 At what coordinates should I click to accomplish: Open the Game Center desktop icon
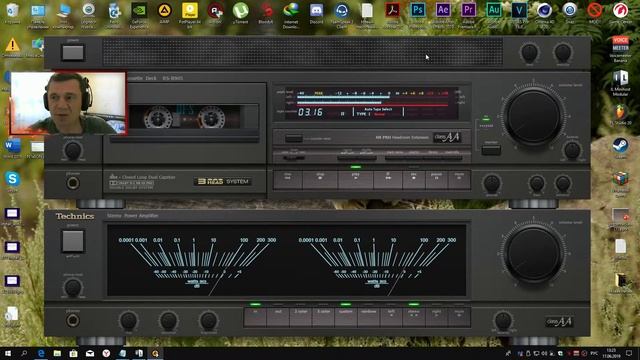[x=620, y=14]
